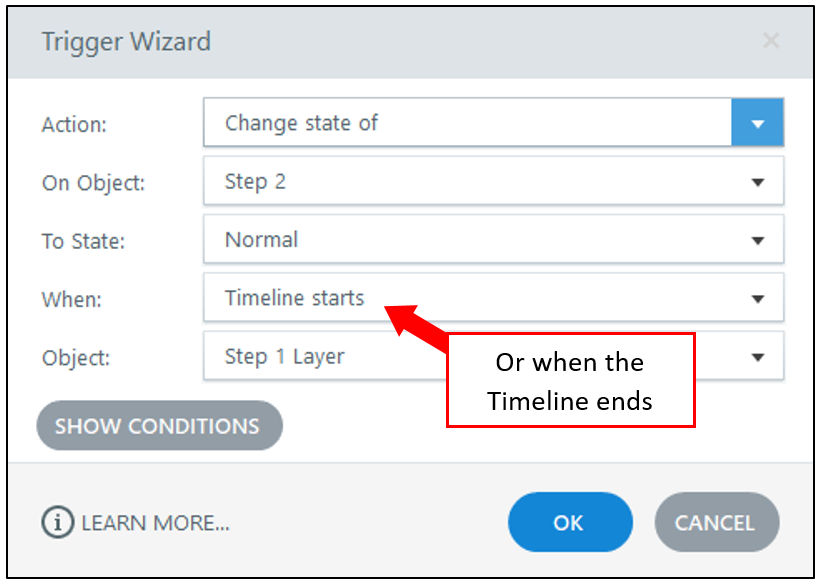Viewport: 820px width, 584px height.
Task: Expand the Object dropdown arrow
Action: pos(758,357)
